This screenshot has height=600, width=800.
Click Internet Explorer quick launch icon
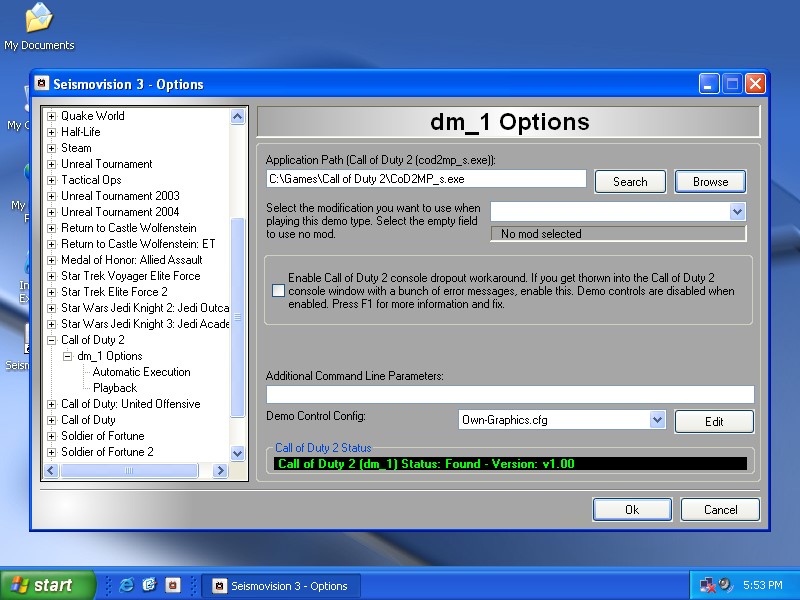(126, 586)
